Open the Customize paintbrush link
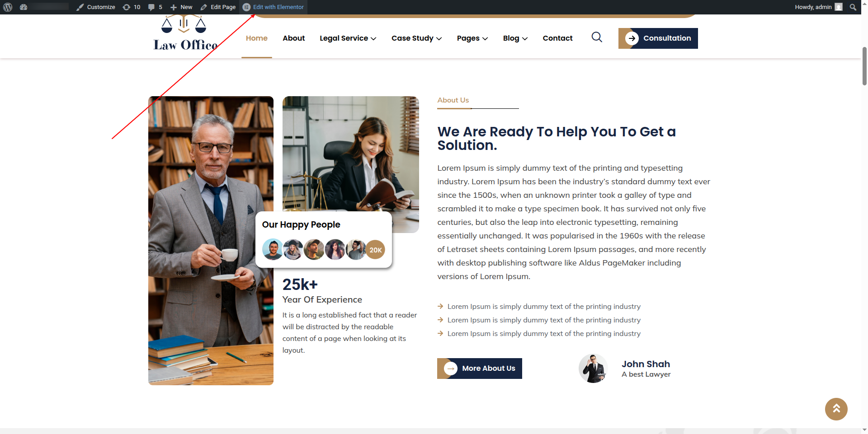868x434 pixels. point(95,7)
